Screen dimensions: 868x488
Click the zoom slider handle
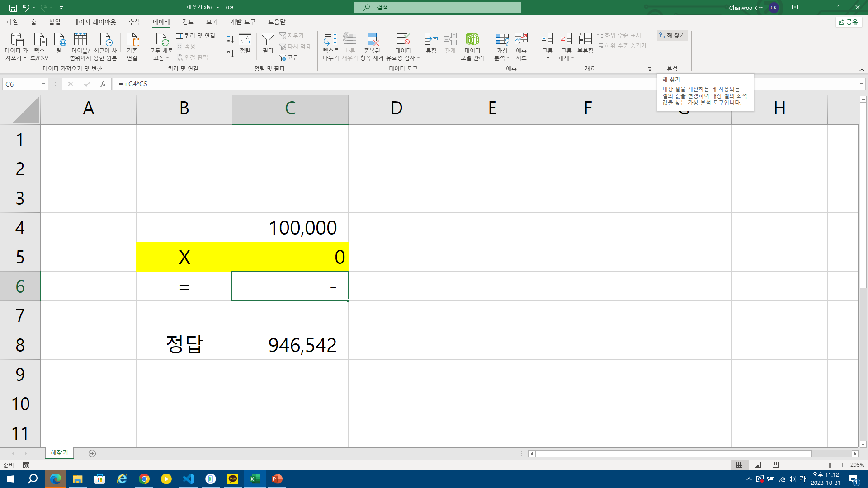[x=830, y=465]
